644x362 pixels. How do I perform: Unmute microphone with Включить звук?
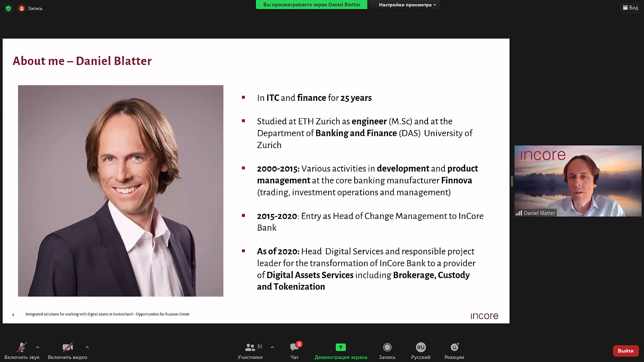[22, 351]
